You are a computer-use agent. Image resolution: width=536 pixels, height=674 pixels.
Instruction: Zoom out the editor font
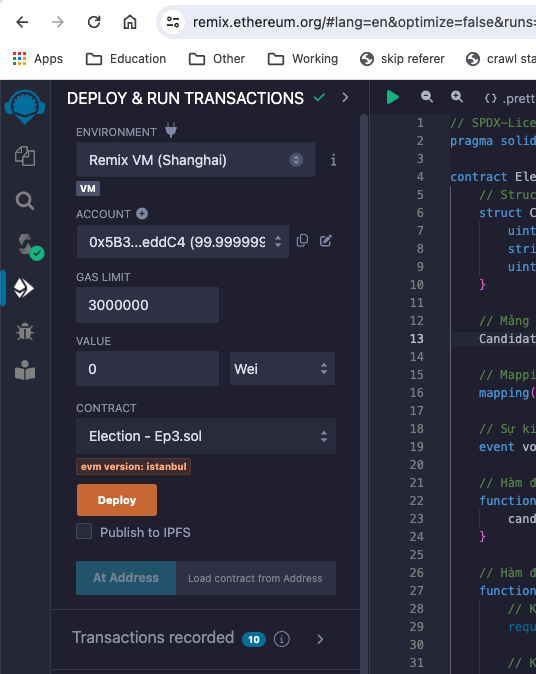(x=426, y=97)
